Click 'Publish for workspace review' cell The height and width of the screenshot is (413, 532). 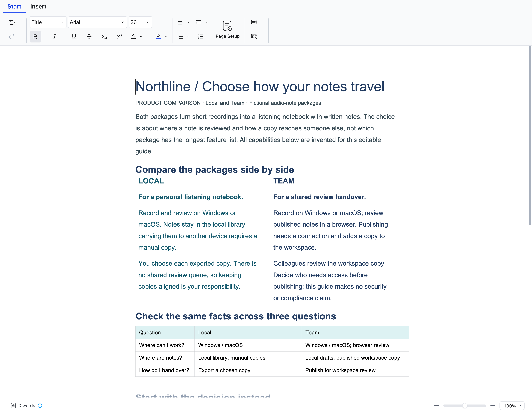(x=355, y=370)
